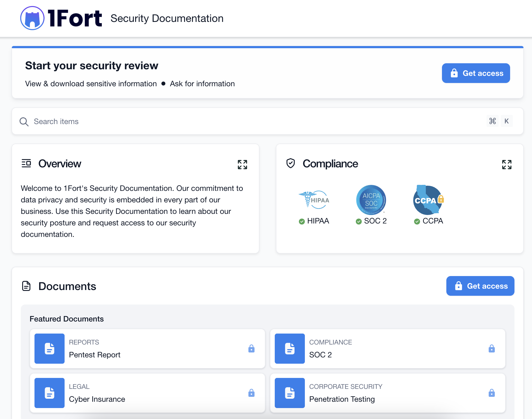Click the Overview section list icon
The height and width of the screenshot is (419, 532).
pyautogui.click(x=26, y=163)
